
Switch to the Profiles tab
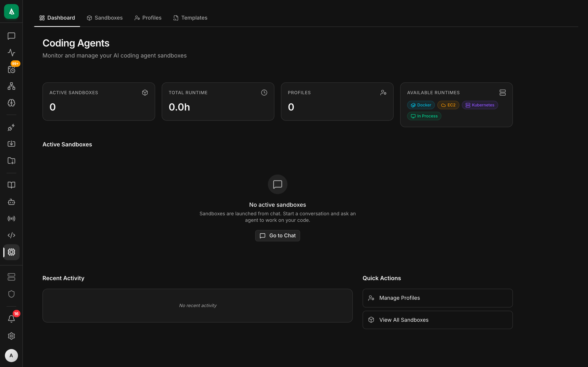point(148,18)
